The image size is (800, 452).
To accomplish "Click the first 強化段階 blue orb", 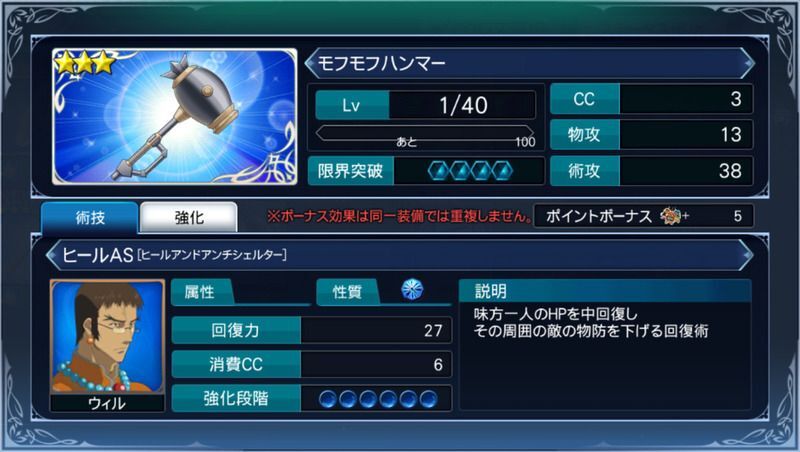I will [x=328, y=398].
